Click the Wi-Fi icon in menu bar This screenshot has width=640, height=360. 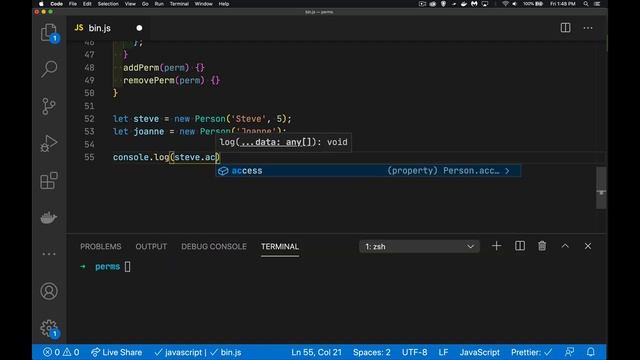click(505, 4)
